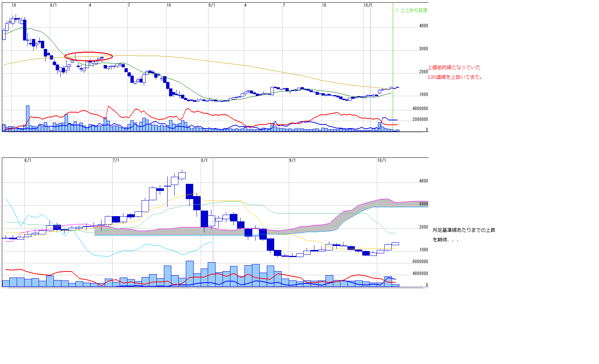Click the red '上値抵抗線となっていた' annotation text
The height and width of the screenshot is (364, 599).
click(454, 68)
